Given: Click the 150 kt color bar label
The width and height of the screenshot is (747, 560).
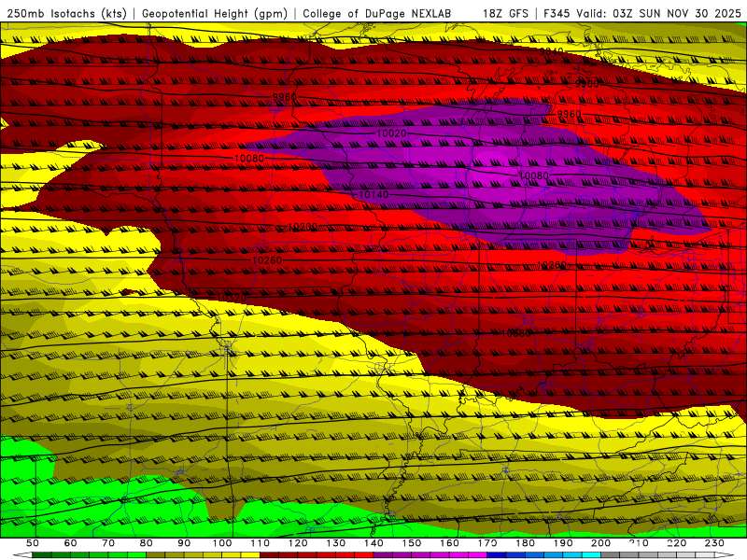Looking at the screenshot, I should point(412,543).
